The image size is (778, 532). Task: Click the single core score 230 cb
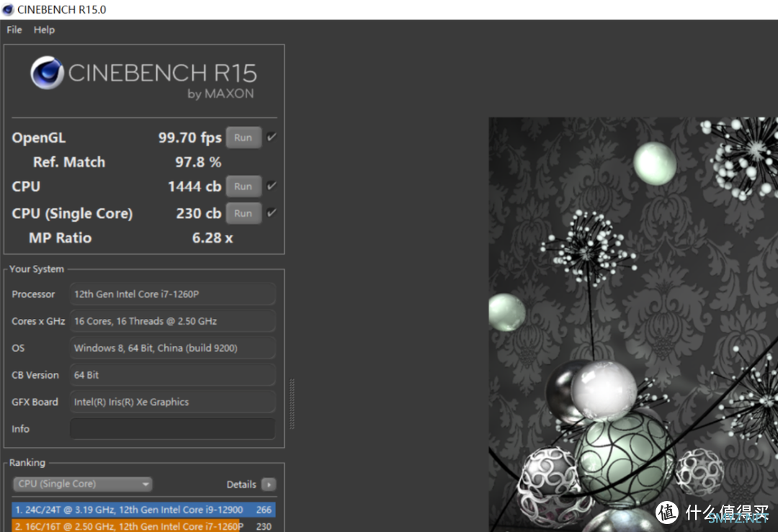[x=199, y=213]
